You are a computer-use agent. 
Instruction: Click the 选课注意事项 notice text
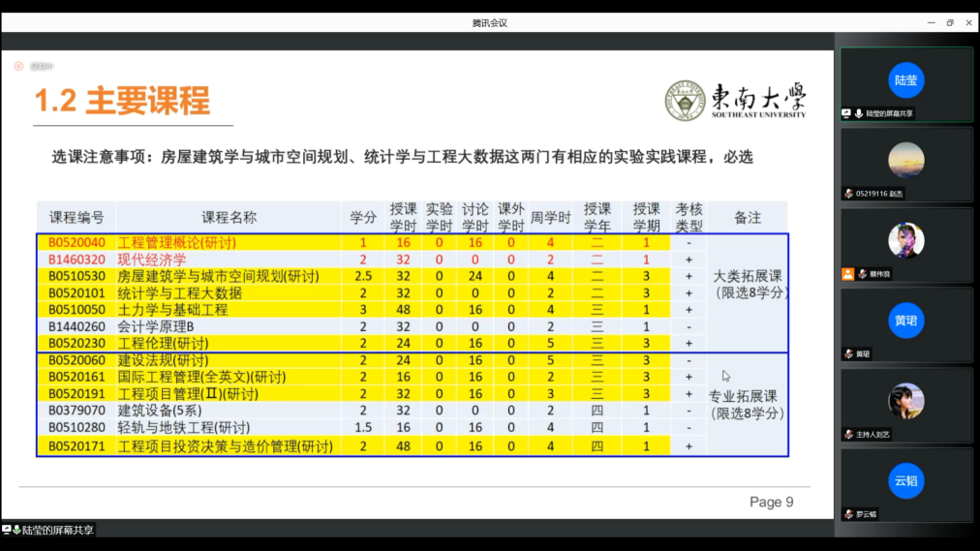402,157
